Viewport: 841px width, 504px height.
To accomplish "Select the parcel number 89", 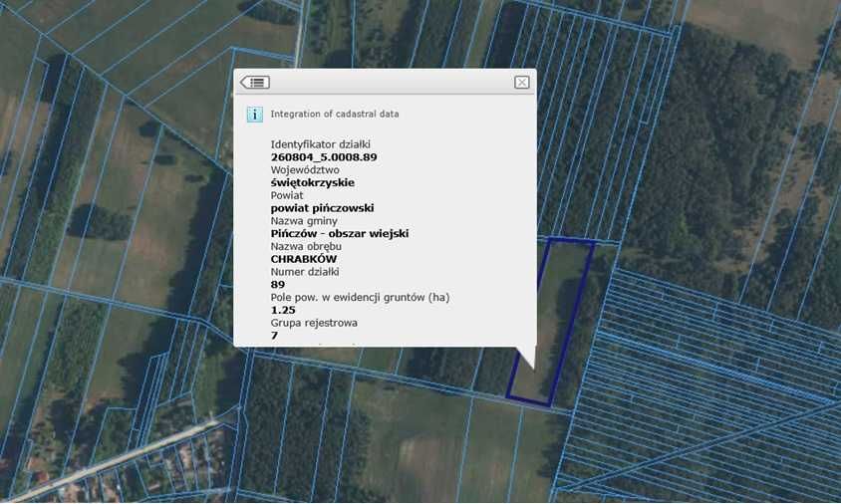I will point(278,285).
